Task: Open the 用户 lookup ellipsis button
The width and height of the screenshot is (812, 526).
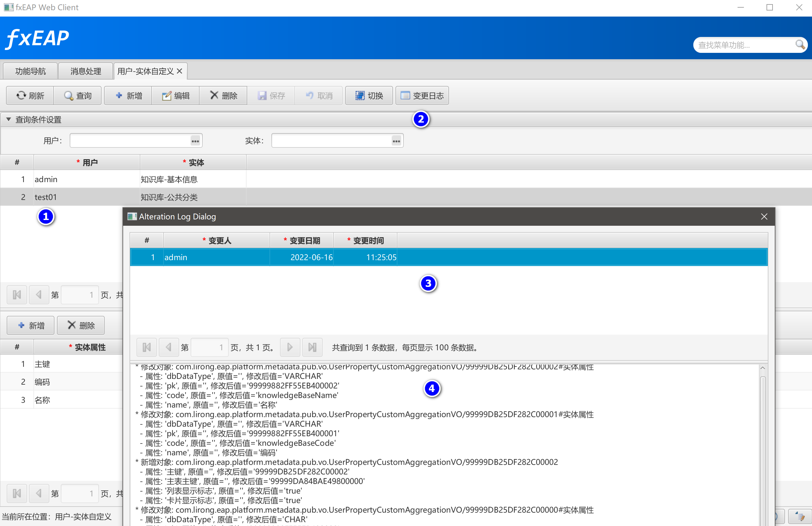Action: coord(195,141)
